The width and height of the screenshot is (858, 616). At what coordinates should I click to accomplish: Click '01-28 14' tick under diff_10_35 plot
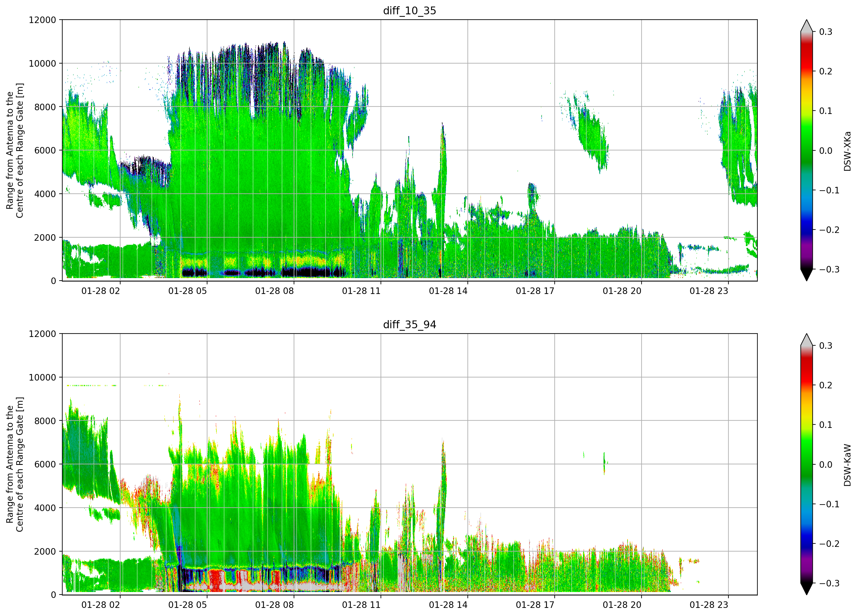pyautogui.click(x=448, y=291)
